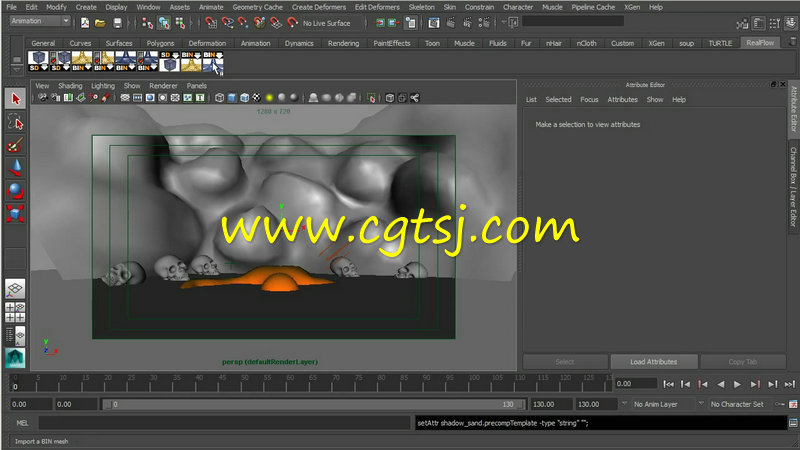
Task: Click Load Attributes button
Action: pyautogui.click(x=654, y=362)
